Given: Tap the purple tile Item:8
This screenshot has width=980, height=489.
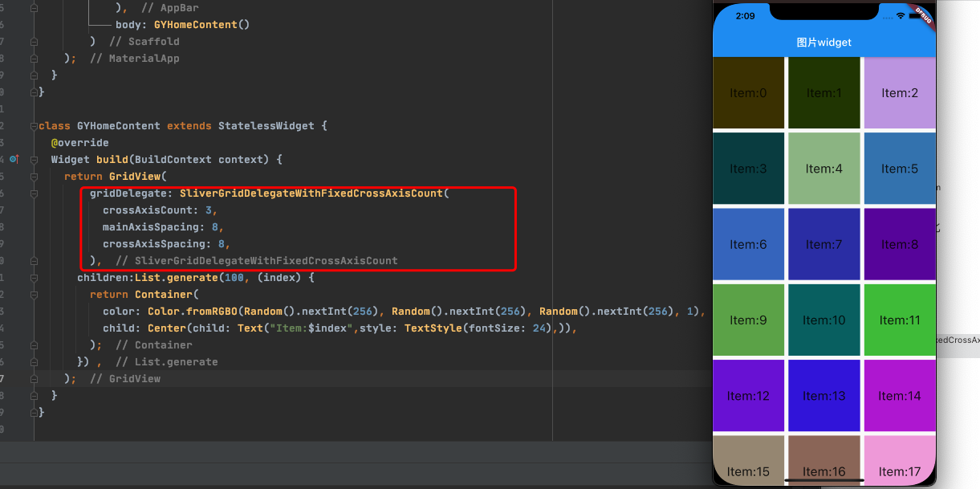Looking at the screenshot, I should 900,243.
